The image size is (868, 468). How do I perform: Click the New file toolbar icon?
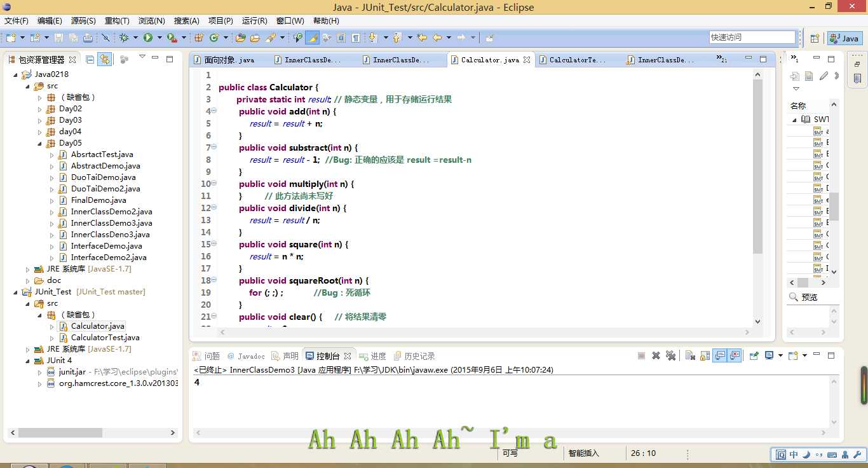pos(11,38)
